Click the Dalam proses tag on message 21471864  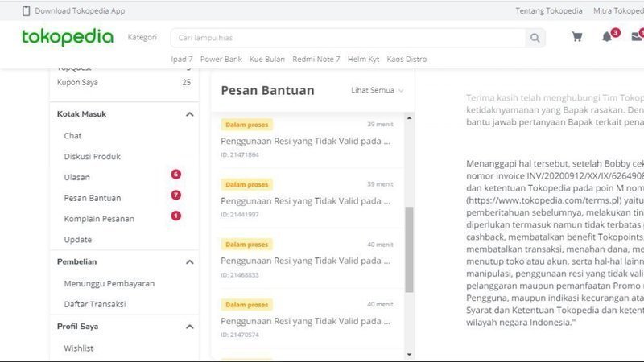click(247, 125)
